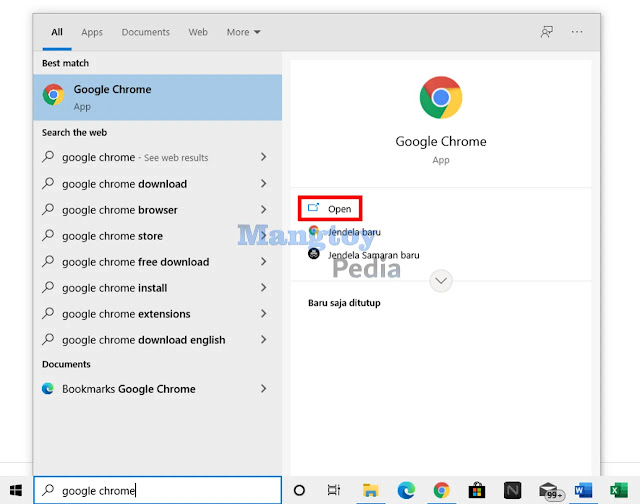This screenshot has width=640, height=504.
Task: Switch to the Apps tab
Action: coord(92,32)
